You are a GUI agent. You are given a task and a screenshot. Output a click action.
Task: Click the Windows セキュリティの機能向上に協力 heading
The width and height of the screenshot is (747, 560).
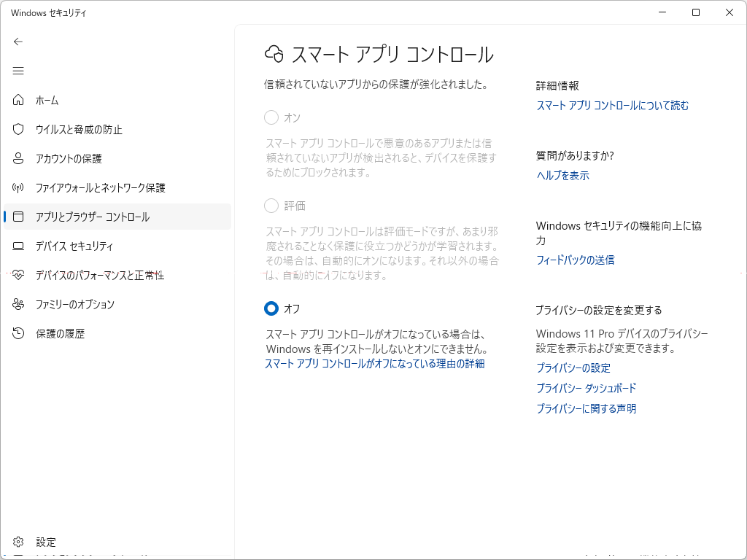[x=619, y=233]
